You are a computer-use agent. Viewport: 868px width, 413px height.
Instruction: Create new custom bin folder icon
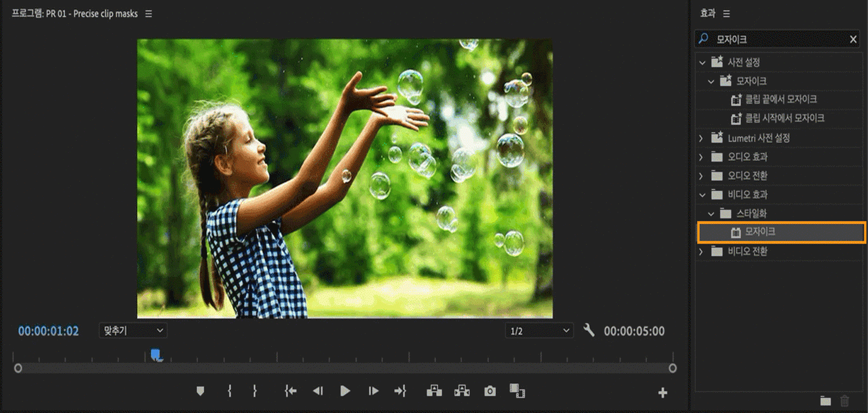tap(826, 401)
